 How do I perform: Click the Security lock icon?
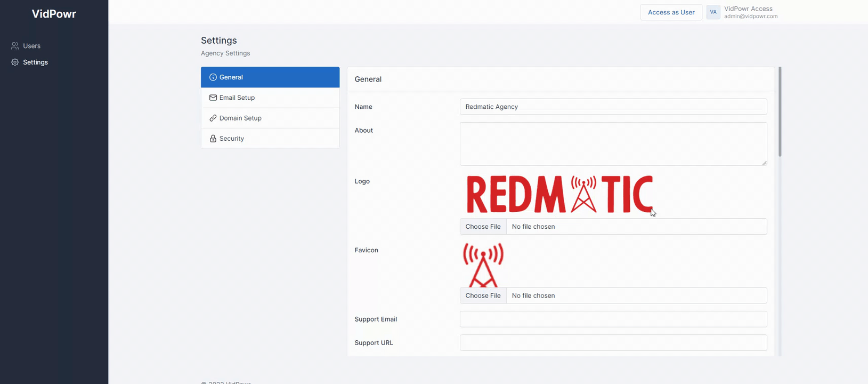pos(213,138)
